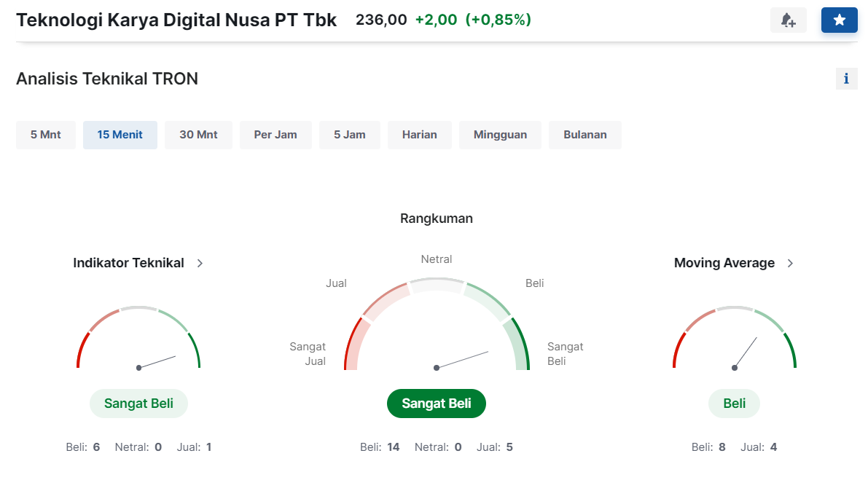Screen dimensions: 868x480
Task: Click the Moving Average gauge dial
Action: 734,342
